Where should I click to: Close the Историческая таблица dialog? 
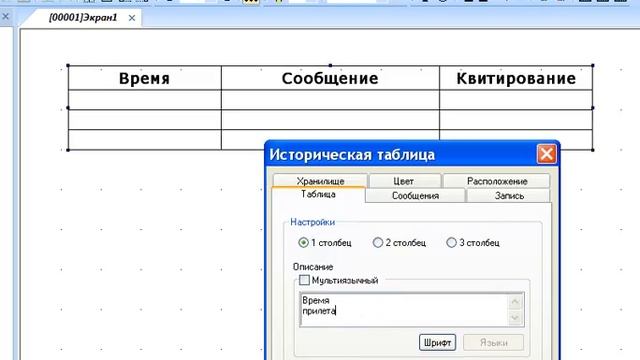point(547,154)
